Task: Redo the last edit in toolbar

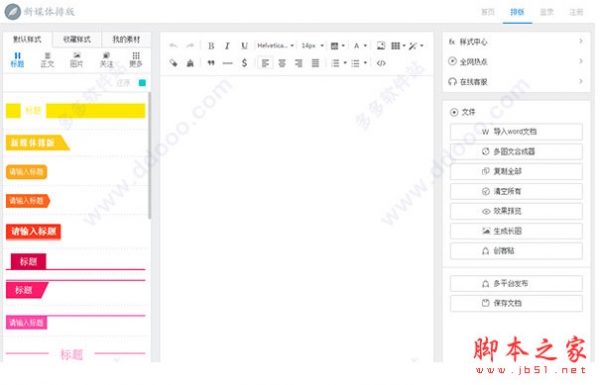Action: [x=190, y=46]
